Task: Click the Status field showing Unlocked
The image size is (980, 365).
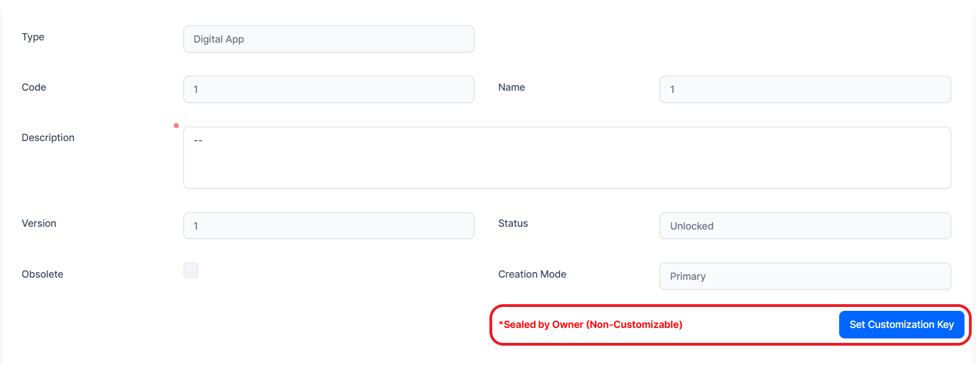Action: pyautogui.click(x=805, y=226)
